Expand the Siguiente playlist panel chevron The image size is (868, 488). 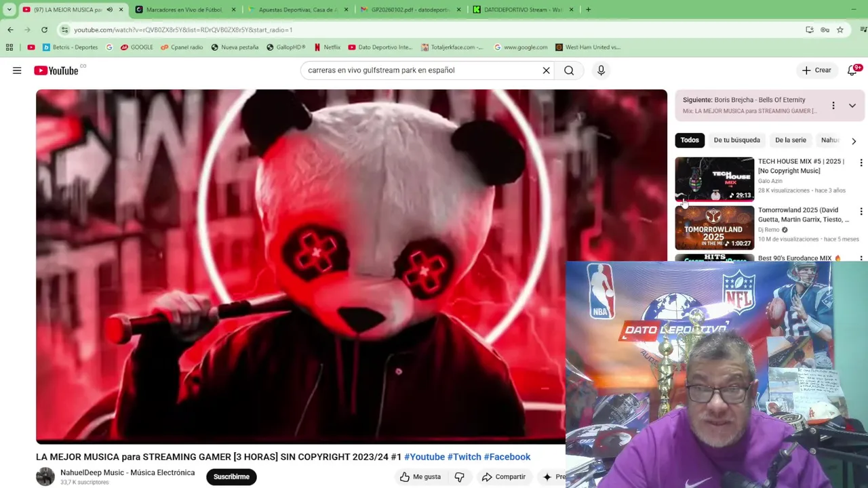click(852, 106)
